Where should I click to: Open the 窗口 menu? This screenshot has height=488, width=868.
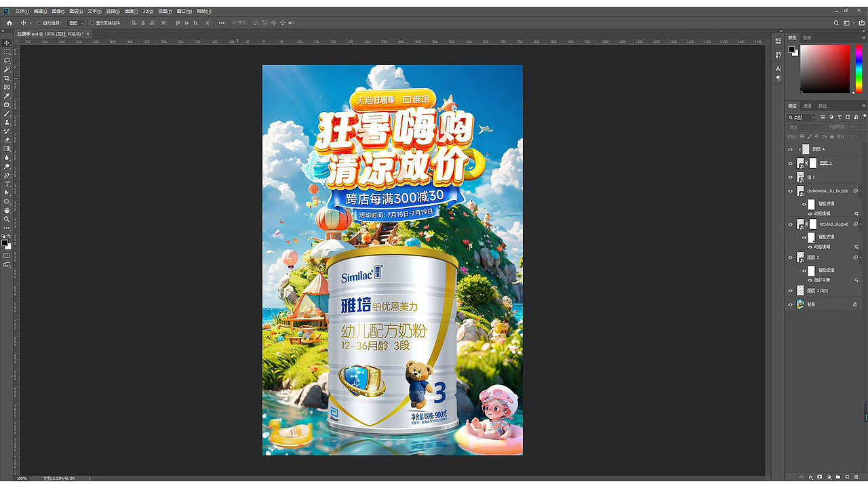click(184, 12)
